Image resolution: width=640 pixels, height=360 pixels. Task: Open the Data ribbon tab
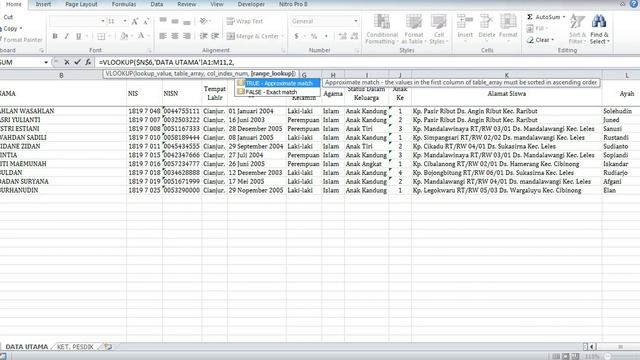tap(157, 4)
